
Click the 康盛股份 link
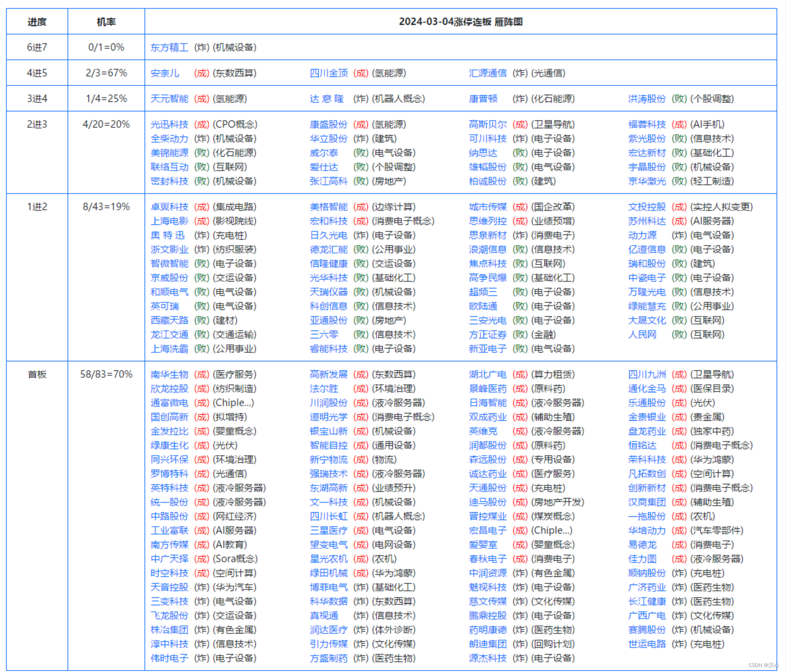[x=329, y=124]
